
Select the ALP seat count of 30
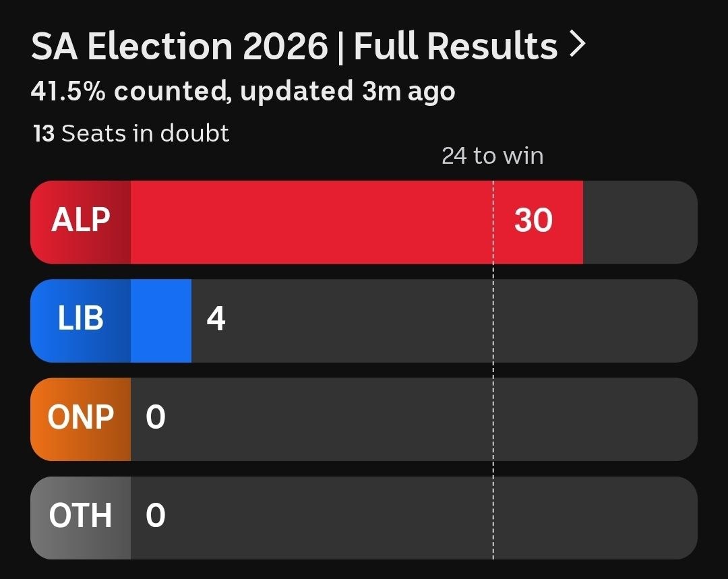533,221
